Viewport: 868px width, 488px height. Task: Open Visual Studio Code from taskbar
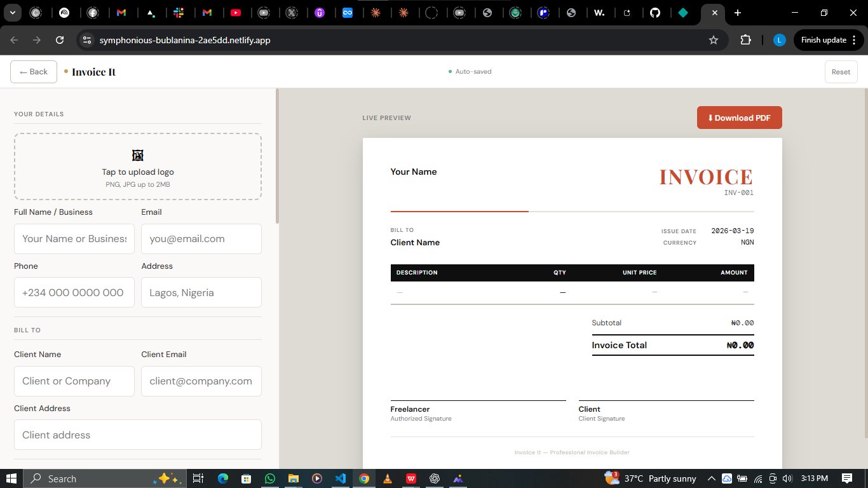click(x=341, y=478)
